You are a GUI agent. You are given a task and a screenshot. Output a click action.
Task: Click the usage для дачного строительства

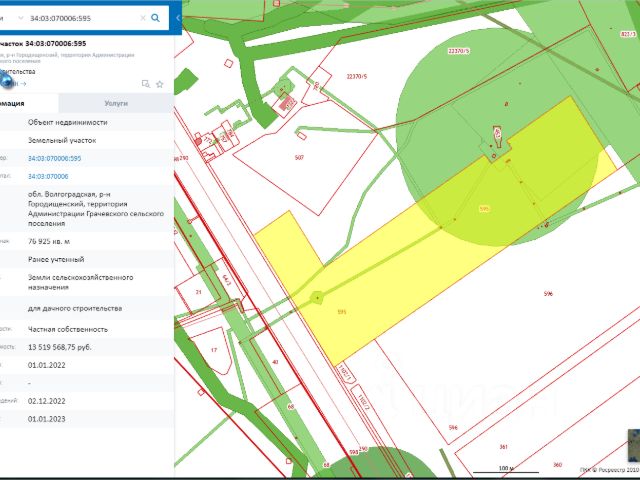tap(75, 308)
